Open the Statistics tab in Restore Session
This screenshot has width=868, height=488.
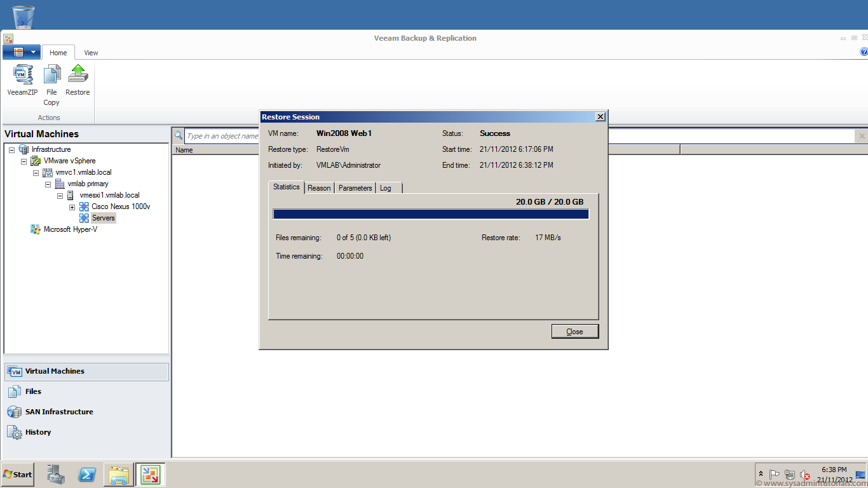tap(287, 187)
